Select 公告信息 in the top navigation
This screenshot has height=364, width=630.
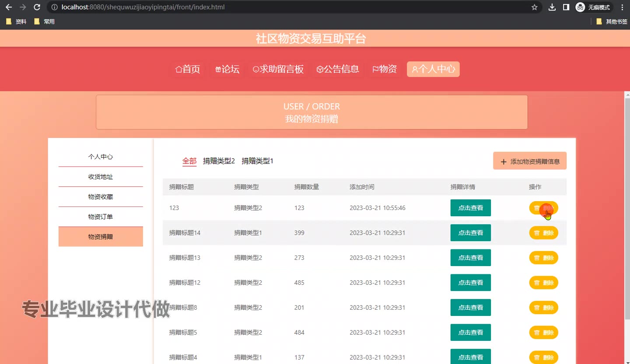(338, 69)
